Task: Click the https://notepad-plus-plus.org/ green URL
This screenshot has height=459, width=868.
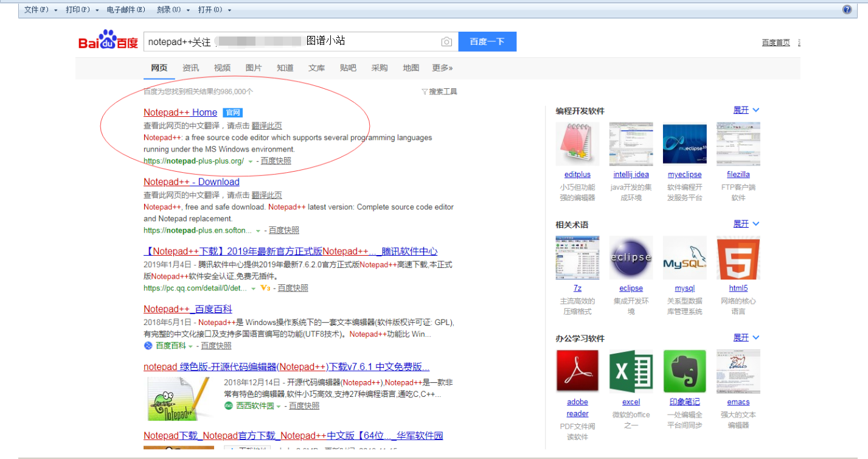Action: [x=194, y=161]
